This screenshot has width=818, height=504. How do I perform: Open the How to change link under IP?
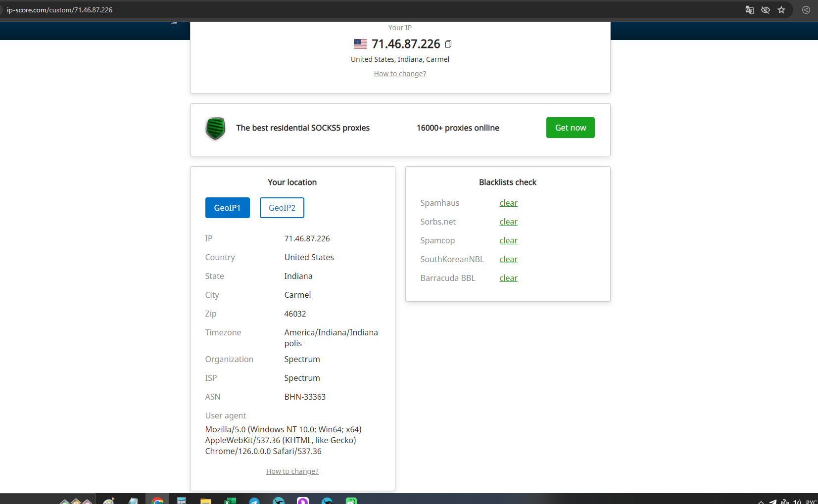click(x=400, y=74)
